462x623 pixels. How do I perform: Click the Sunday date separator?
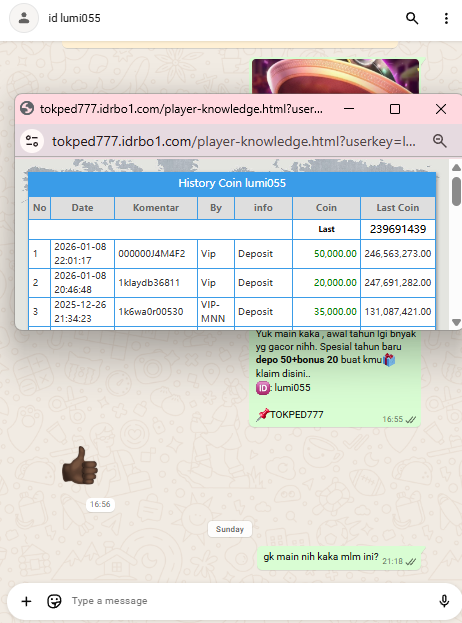pos(230,529)
